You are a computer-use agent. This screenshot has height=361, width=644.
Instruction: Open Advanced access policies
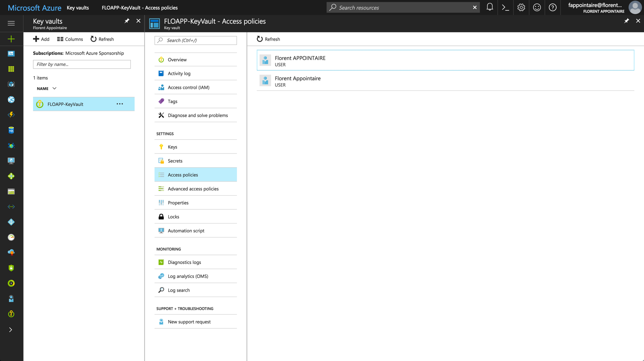[195, 189]
